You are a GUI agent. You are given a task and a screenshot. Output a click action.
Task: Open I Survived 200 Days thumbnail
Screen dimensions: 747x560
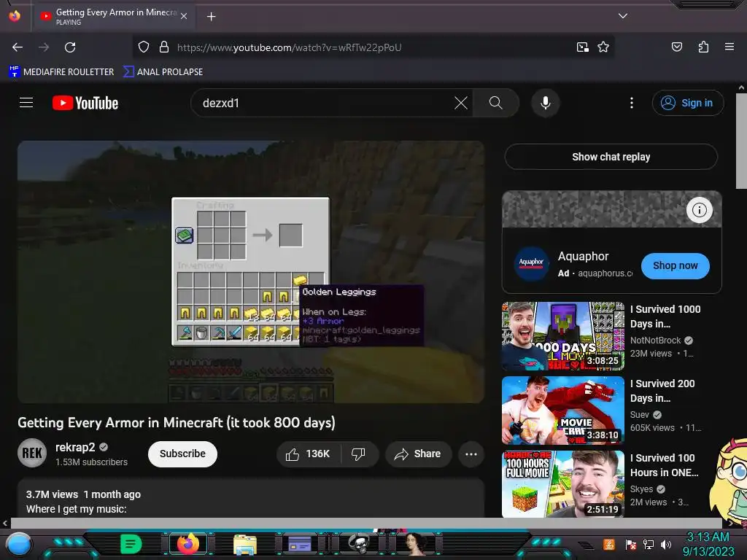point(563,411)
